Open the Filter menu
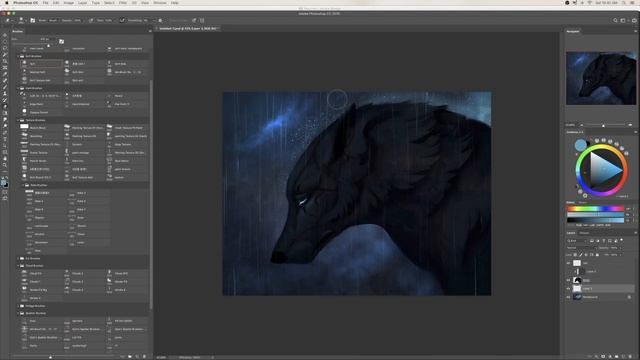640x360 pixels. 123,3
